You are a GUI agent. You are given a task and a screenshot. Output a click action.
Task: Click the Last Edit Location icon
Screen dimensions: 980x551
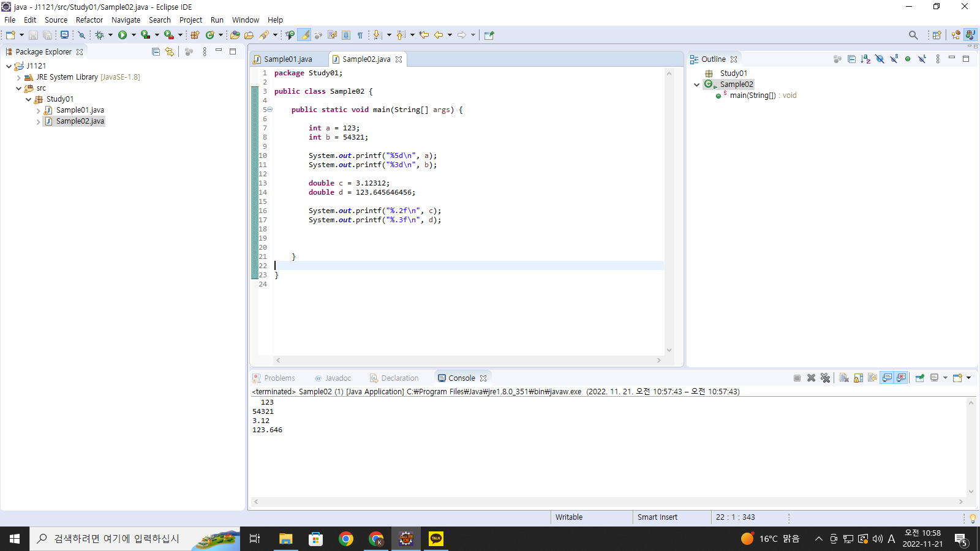click(424, 35)
